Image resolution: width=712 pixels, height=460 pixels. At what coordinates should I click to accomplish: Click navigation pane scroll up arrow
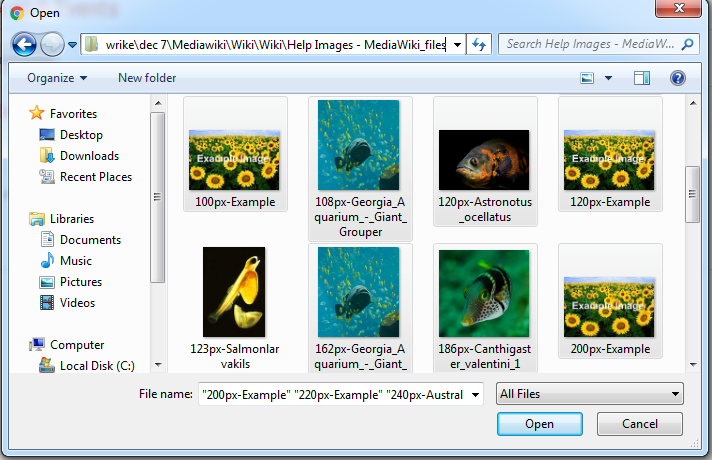(158, 104)
